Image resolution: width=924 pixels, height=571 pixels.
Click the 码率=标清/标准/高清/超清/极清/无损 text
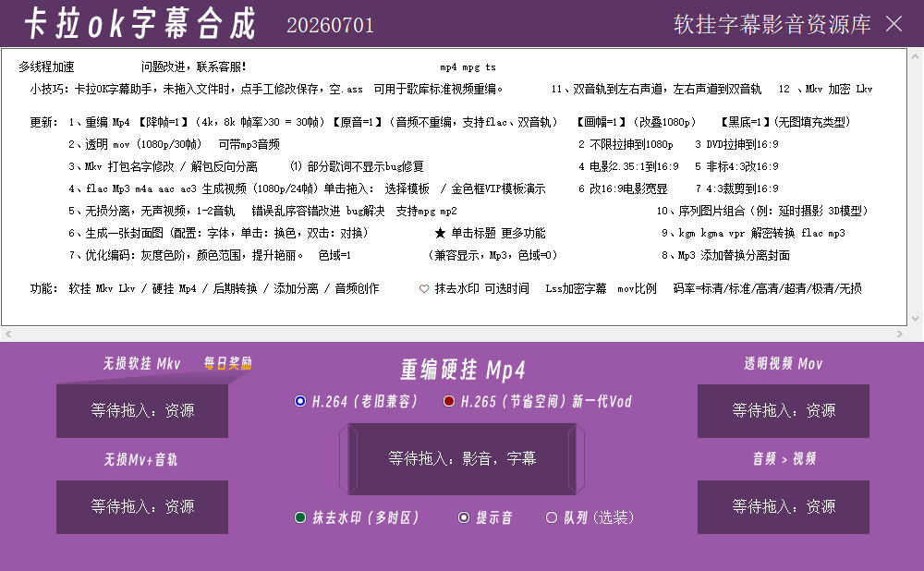pos(767,288)
